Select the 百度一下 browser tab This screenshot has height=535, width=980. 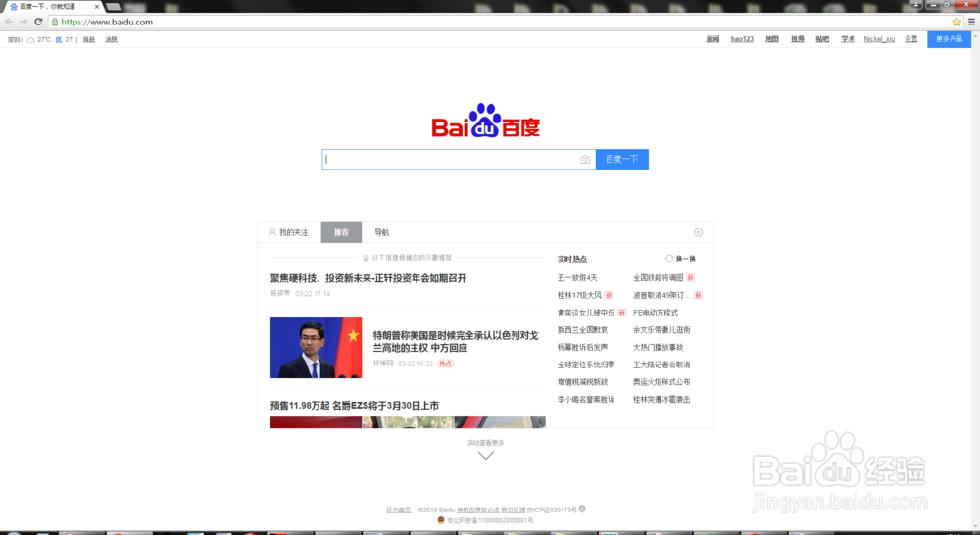(52, 6)
